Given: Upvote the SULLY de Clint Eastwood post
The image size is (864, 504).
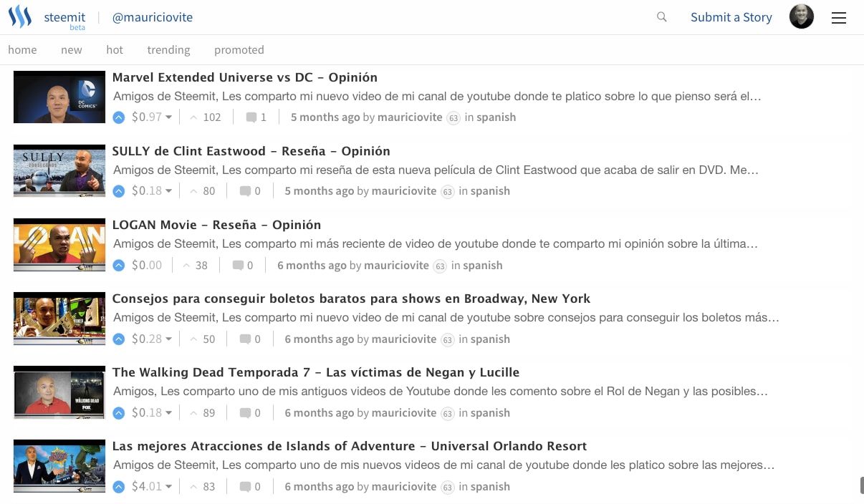Looking at the screenshot, I should (x=119, y=191).
